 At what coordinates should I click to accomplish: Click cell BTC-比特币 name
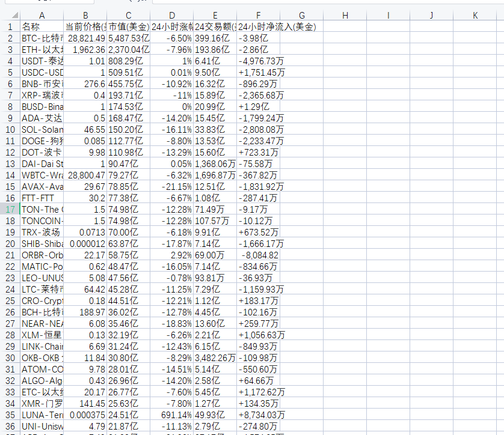pyautogui.click(x=41, y=38)
